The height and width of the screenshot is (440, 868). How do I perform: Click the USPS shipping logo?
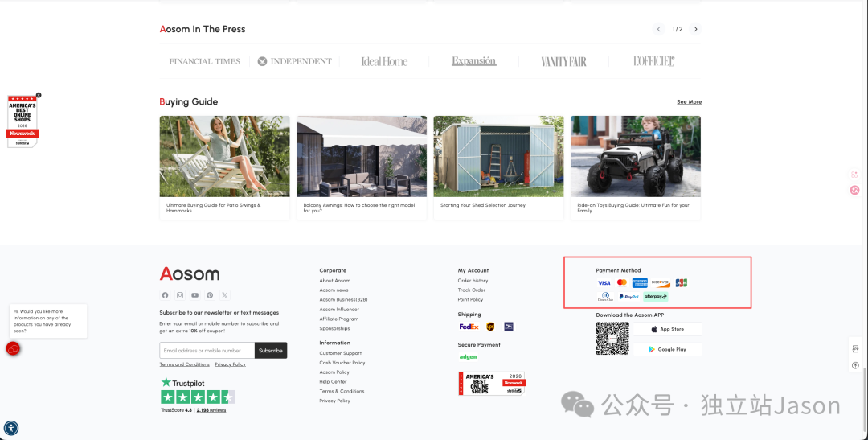(x=509, y=327)
